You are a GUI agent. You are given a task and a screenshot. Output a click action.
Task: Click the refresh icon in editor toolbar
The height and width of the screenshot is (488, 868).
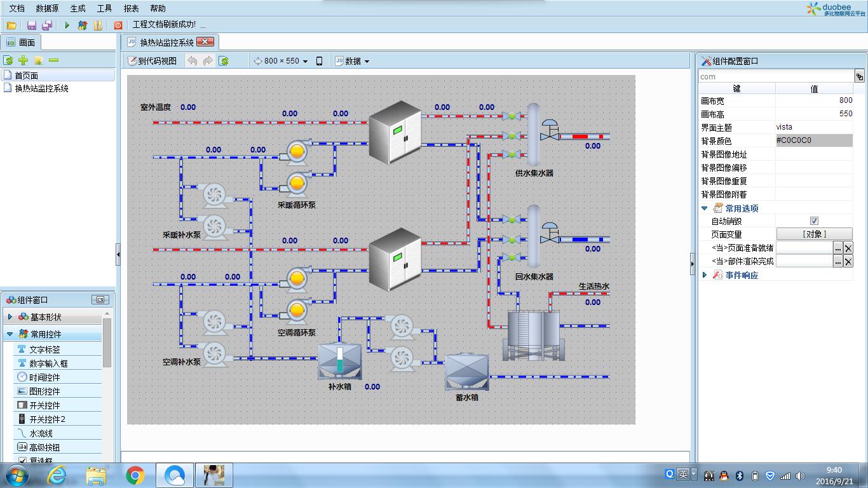(224, 61)
